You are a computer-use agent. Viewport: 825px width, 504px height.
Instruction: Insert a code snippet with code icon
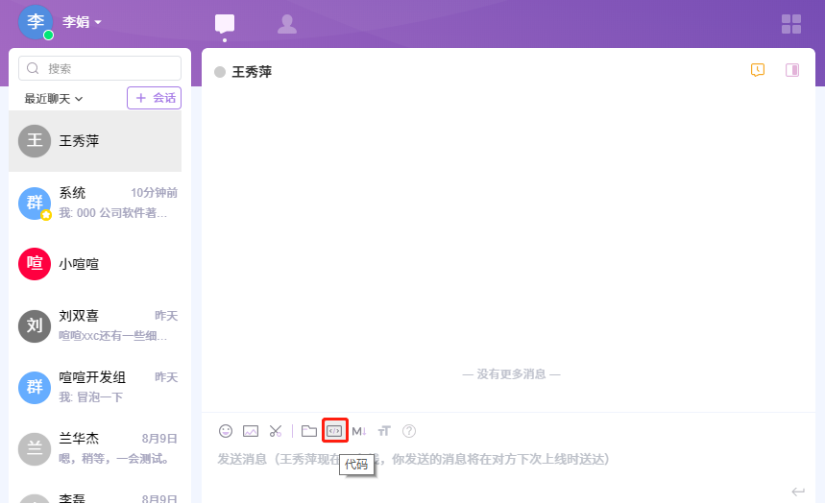pos(334,431)
